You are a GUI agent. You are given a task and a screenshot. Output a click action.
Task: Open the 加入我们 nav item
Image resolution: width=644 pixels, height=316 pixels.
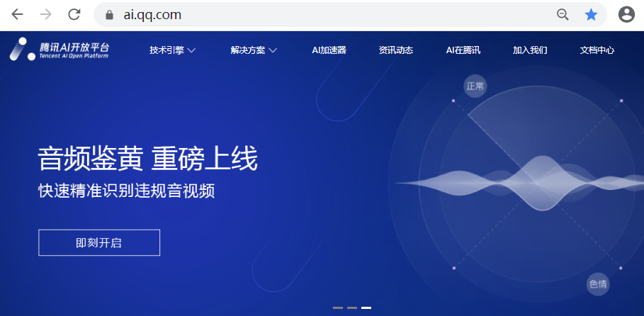pyautogui.click(x=530, y=50)
